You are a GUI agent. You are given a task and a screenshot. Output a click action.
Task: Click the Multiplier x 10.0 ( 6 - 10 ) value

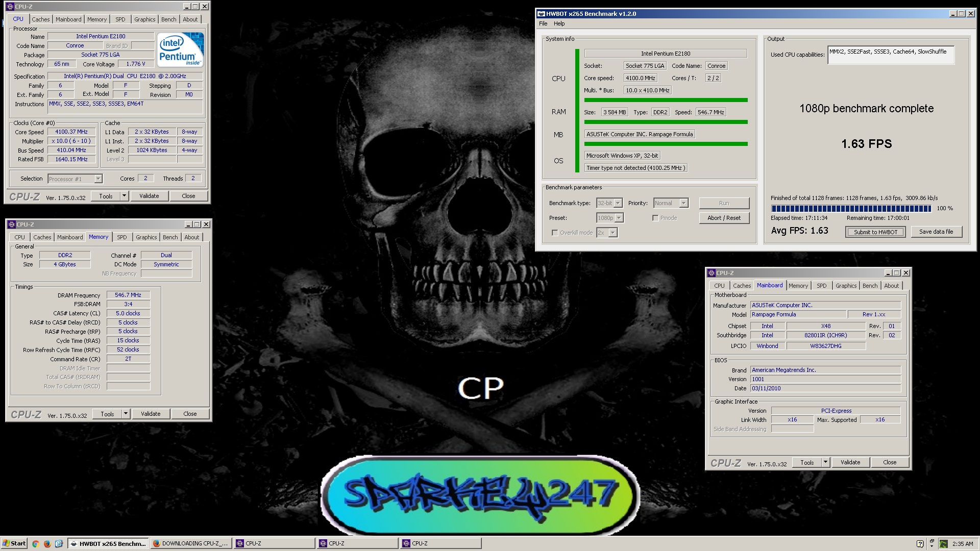tap(71, 141)
